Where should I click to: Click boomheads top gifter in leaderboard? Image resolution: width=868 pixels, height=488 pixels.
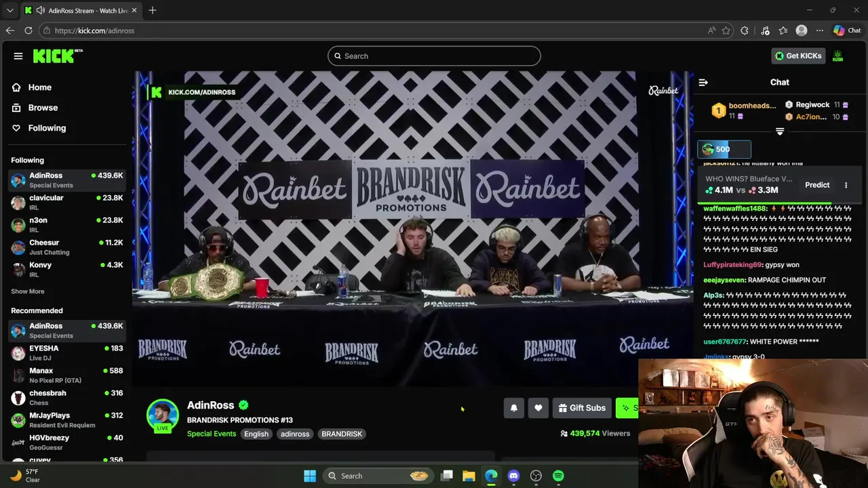744,110
